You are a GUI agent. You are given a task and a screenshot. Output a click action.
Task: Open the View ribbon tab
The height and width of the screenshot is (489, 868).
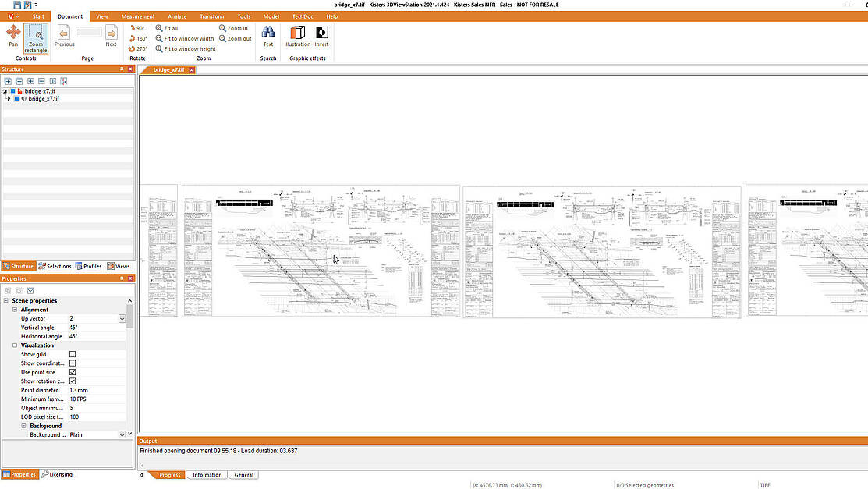(x=102, y=16)
